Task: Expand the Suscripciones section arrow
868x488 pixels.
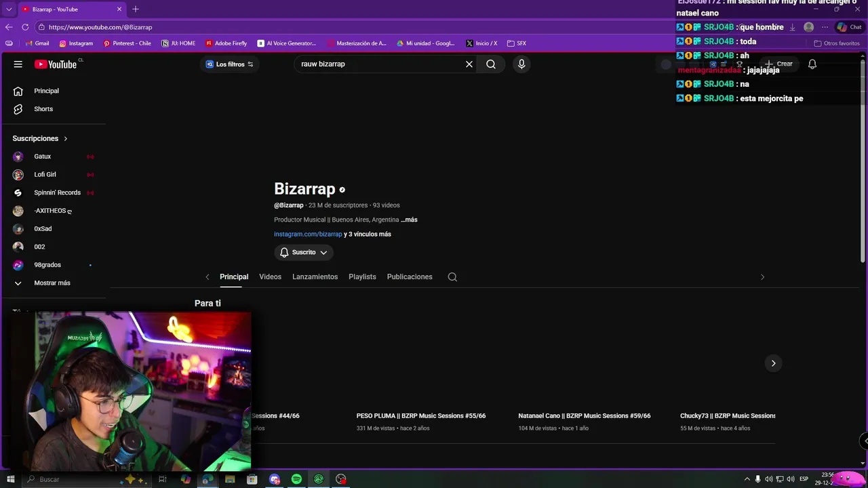Action: tap(66, 138)
